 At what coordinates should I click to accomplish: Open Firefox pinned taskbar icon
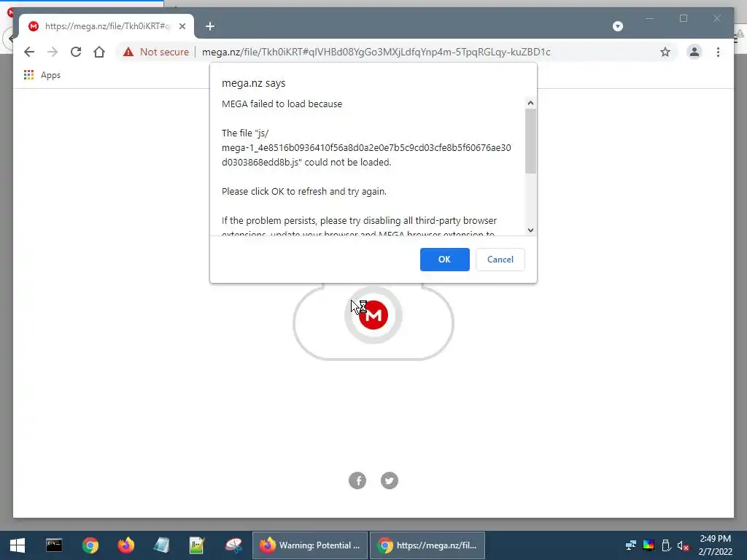pos(125,545)
